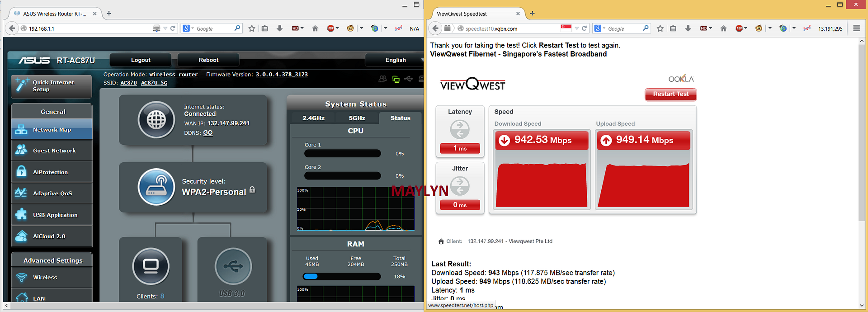Bookmark the speedtest page with the star icon
Viewport: 868px width, 312px height.
pos(660,28)
